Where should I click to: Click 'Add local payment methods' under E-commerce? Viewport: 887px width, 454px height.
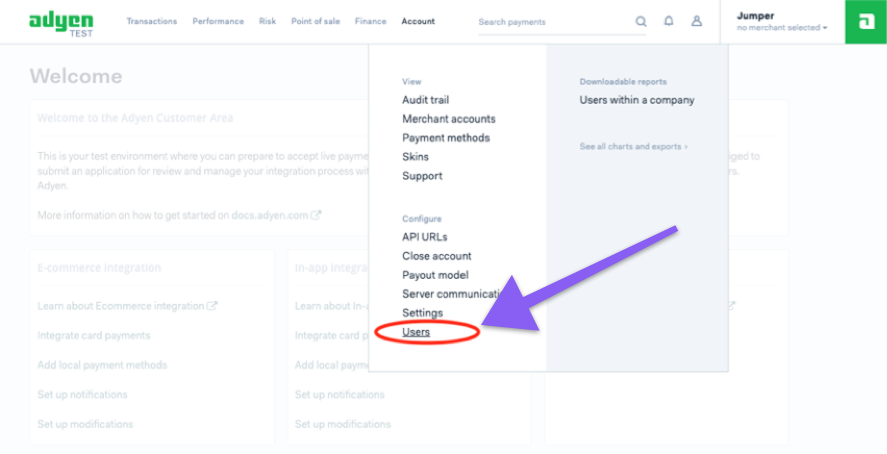coord(102,365)
